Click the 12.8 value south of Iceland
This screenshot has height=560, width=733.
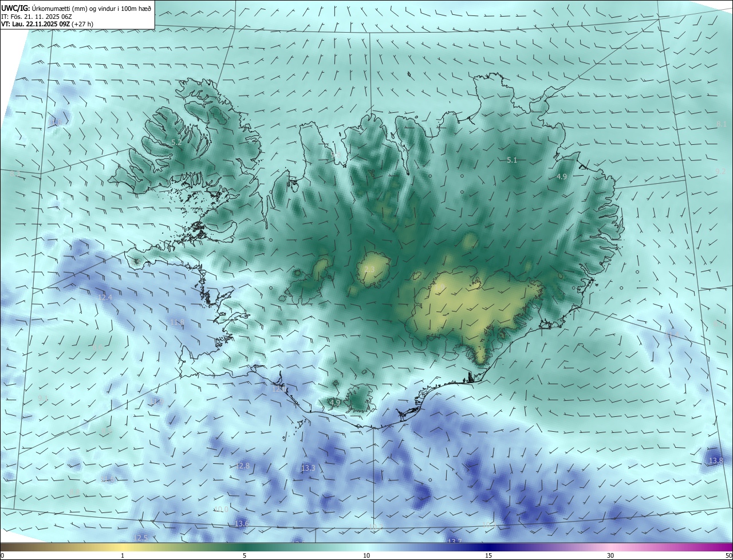(242, 466)
